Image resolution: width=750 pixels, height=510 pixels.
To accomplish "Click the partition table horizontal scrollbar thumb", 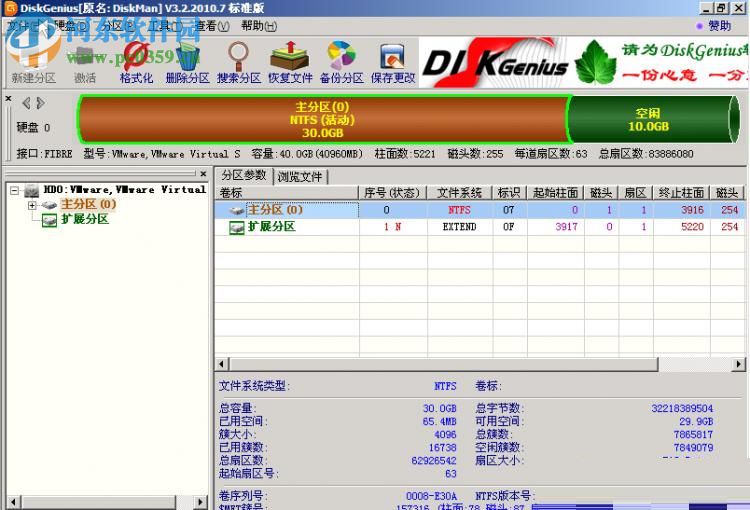I will [443, 364].
